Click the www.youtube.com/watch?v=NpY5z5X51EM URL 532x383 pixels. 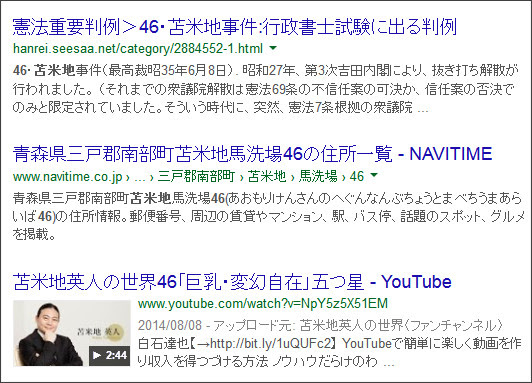(x=263, y=304)
